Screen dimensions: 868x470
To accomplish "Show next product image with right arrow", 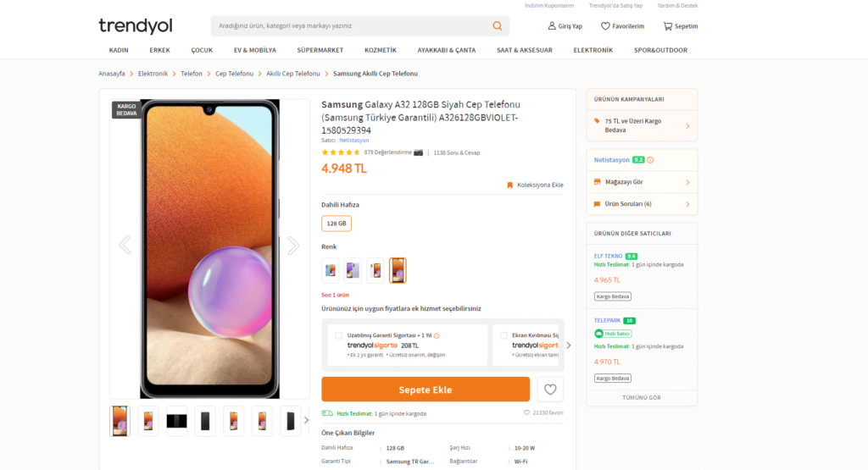I will pyautogui.click(x=293, y=246).
